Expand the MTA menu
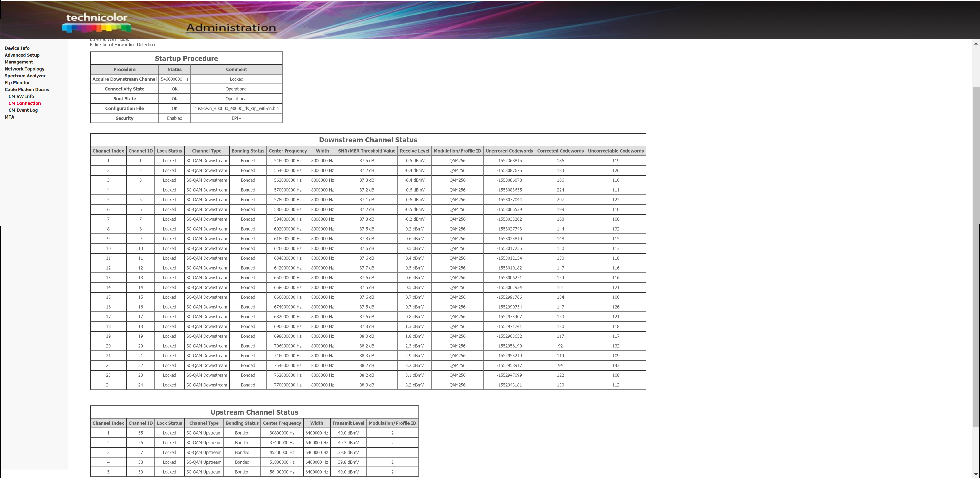980x478 pixels. (x=10, y=117)
